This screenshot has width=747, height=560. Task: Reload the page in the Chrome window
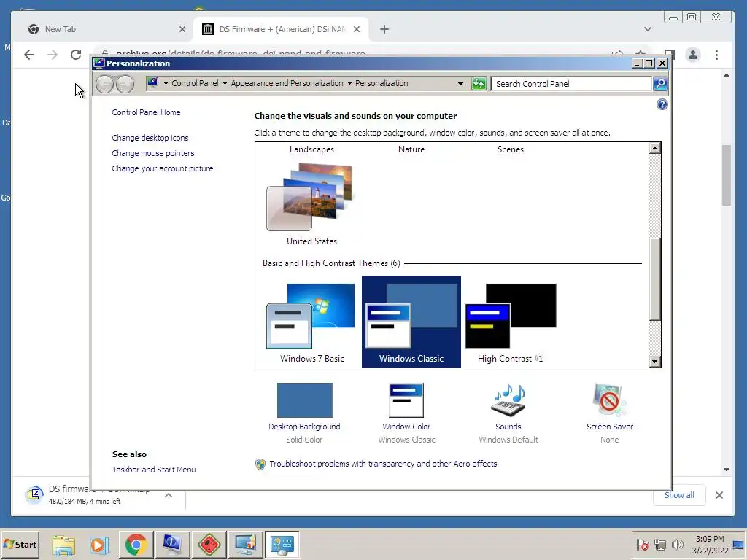coord(76,55)
